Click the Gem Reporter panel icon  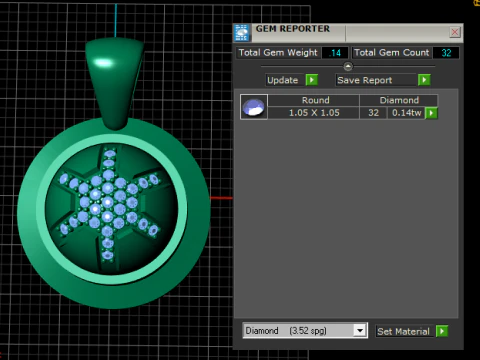242,33
